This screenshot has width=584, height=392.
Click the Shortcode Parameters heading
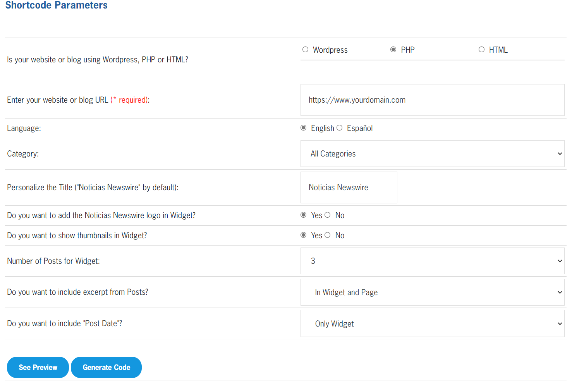57,5
